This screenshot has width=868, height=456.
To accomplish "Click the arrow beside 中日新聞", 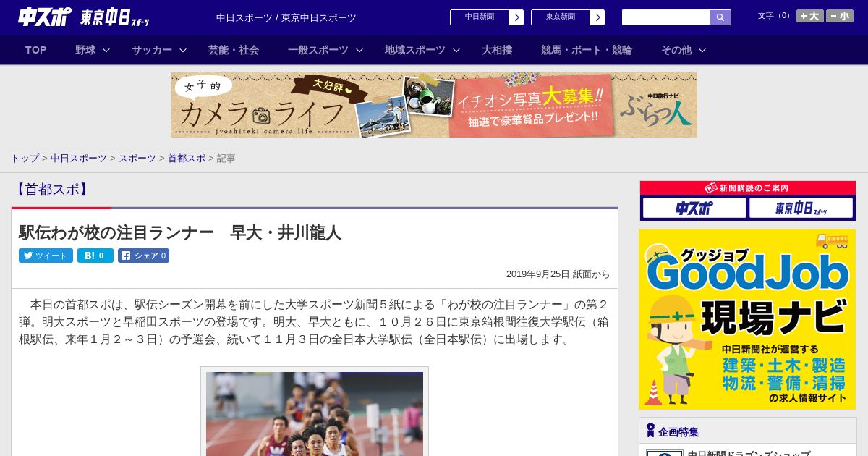I will click(516, 17).
